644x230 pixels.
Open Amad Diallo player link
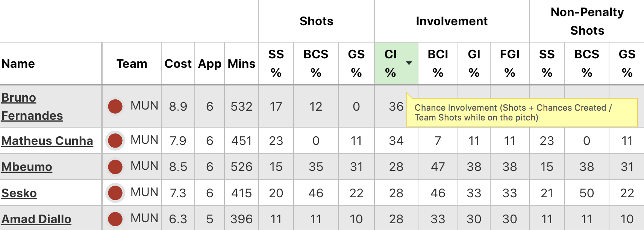(x=36, y=219)
